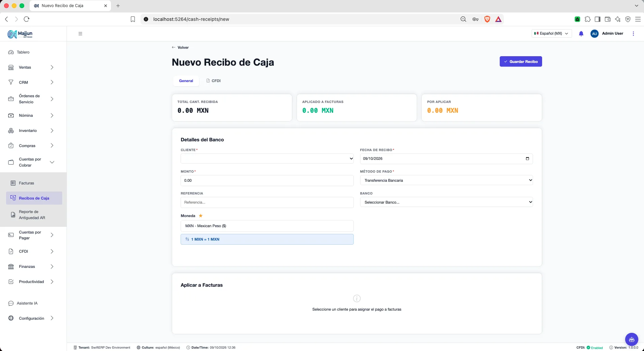Click the Guardar Recibo button

pos(521,62)
